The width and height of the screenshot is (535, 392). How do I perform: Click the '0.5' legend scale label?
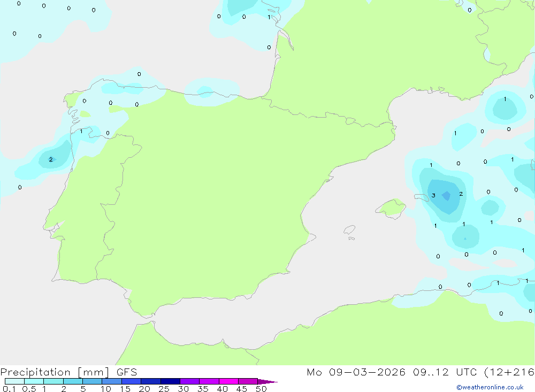[x=29, y=389]
